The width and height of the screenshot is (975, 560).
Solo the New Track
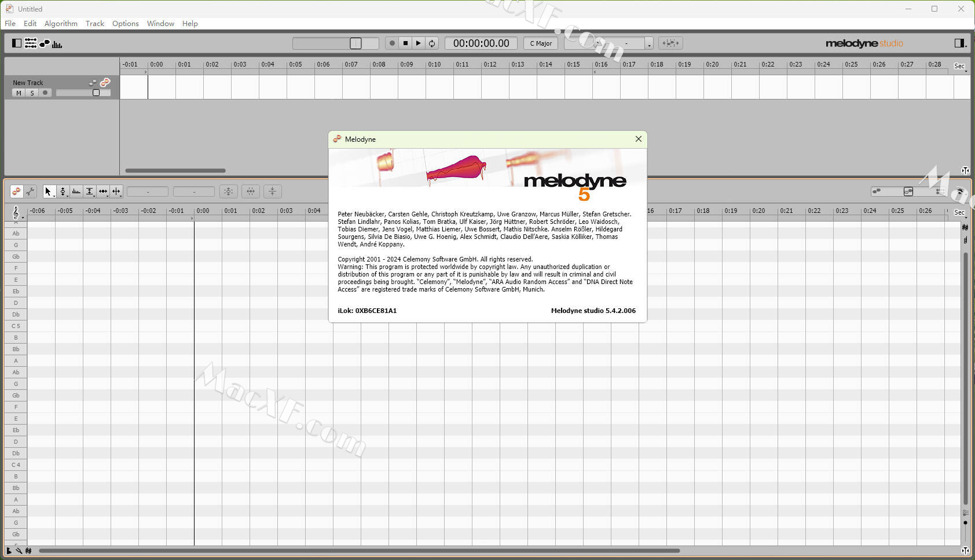[32, 93]
